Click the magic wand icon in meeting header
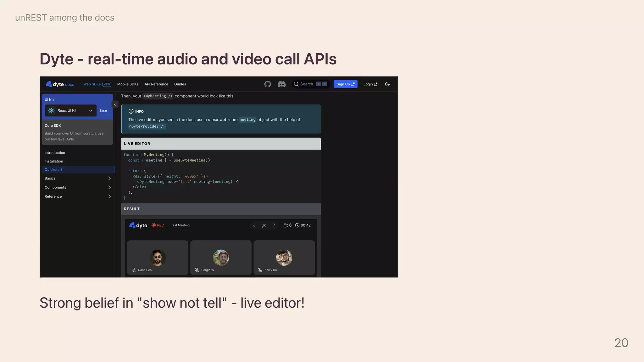Screen dimensions: 644x362 click(264, 225)
